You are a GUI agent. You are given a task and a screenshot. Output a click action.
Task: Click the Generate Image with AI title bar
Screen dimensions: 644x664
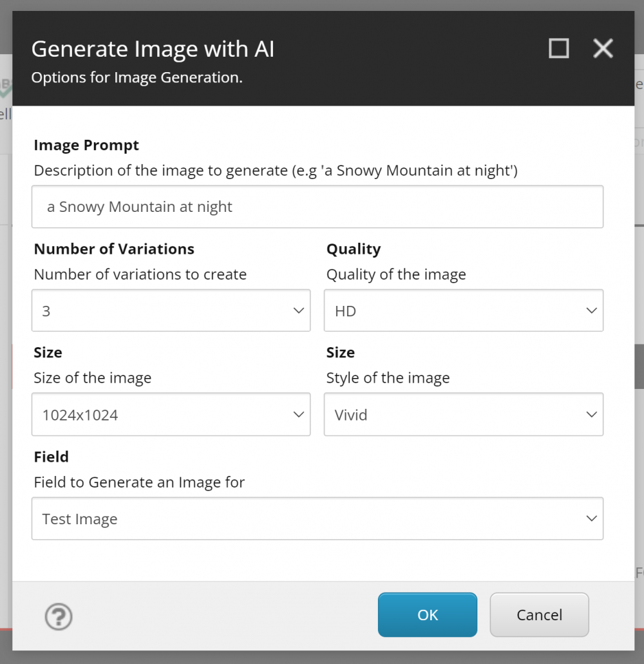click(323, 59)
